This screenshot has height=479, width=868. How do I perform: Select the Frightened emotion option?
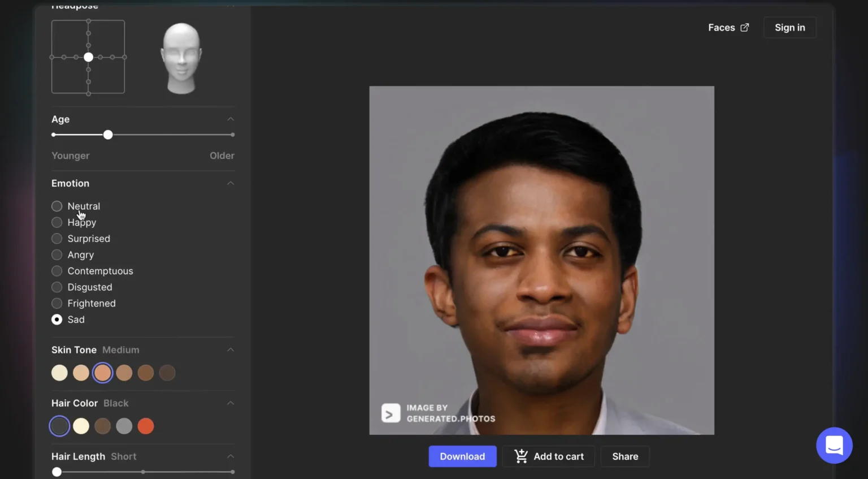coord(57,304)
